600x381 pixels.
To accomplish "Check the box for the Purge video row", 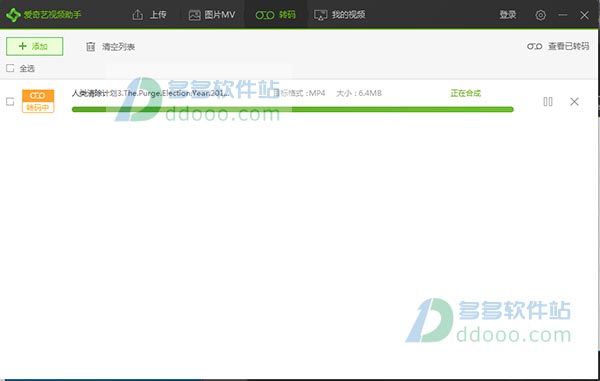I will click(10, 101).
